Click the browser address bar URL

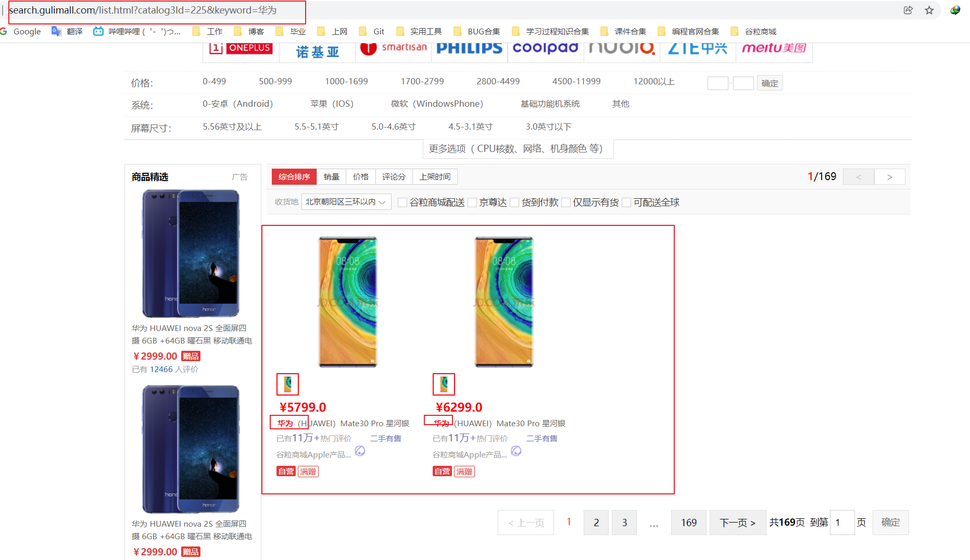coord(143,10)
